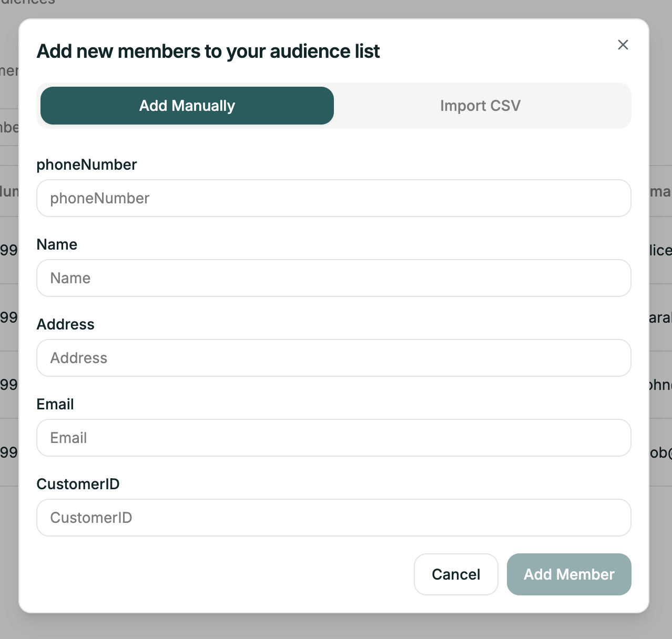Click the Cancel button
The height and width of the screenshot is (639, 672).
(455, 574)
